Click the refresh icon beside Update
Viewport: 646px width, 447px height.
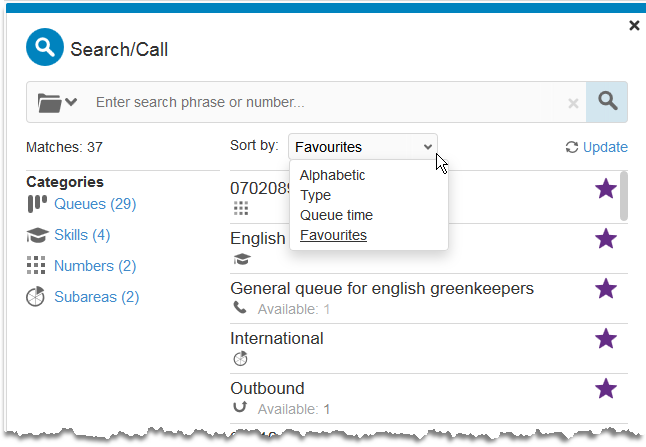[x=572, y=147]
